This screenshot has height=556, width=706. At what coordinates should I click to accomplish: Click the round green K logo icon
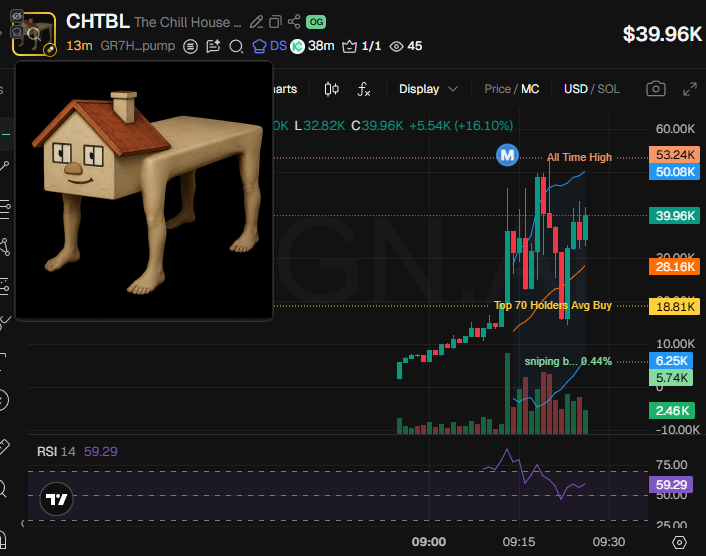(x=297, y=46)
